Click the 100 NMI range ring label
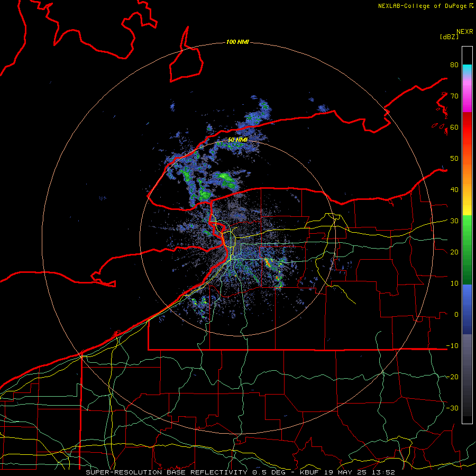The image size is (476, 476). click(237, 42)
